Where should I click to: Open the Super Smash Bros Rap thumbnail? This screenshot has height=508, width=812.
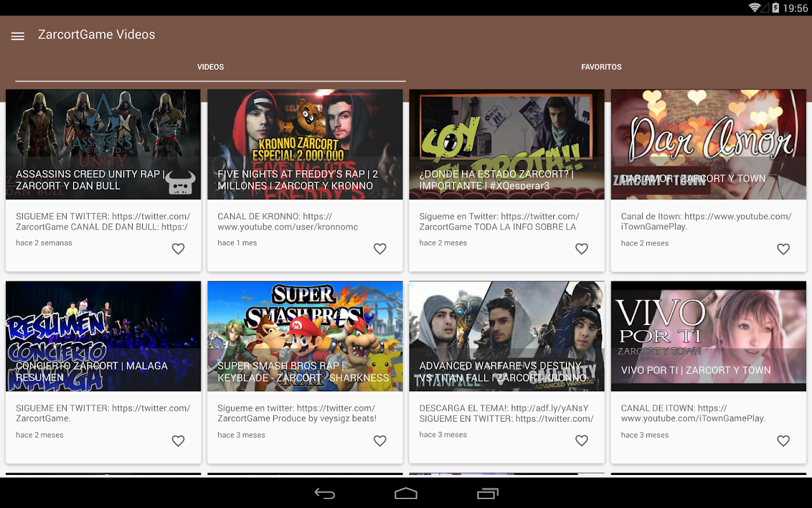point(305,336)
